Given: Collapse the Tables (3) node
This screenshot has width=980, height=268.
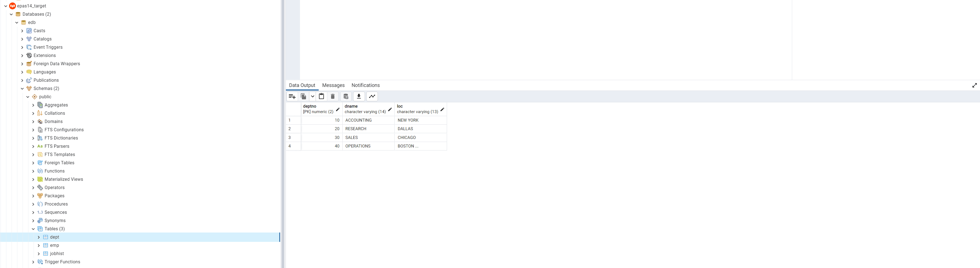Looking at the screenshot, I should tap(33, 229).
